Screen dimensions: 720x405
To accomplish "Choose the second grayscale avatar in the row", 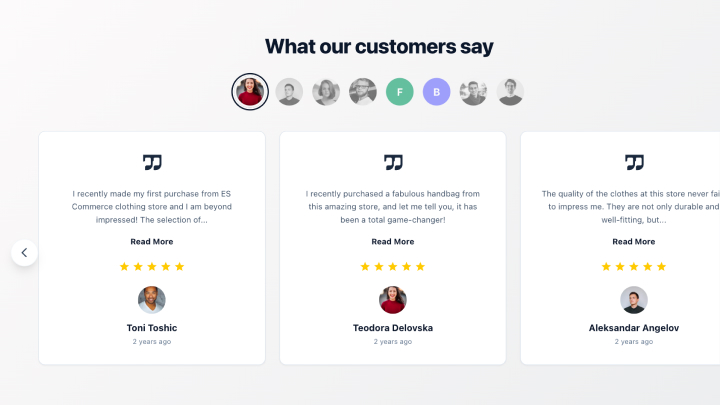I will 289,92.
